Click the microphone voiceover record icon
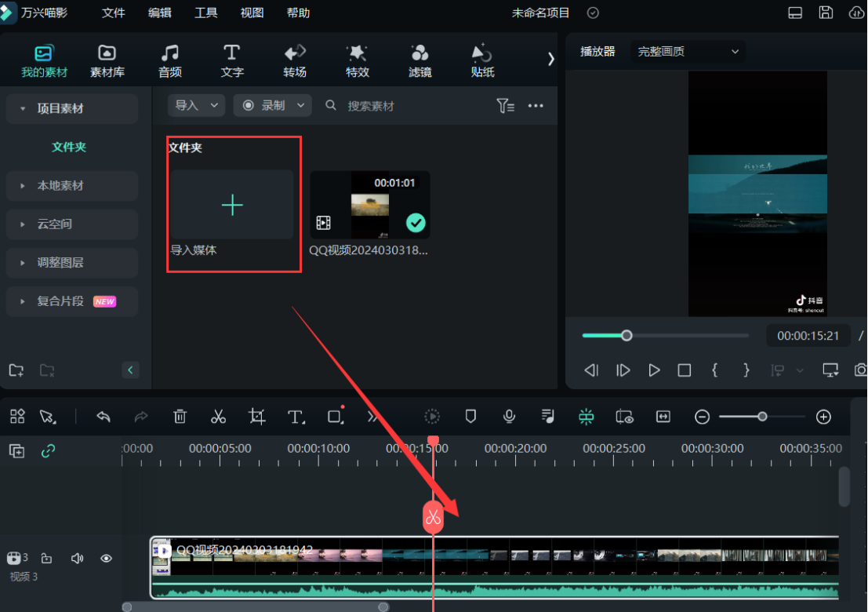The image size is (868, 612). [x=509, y=417]
